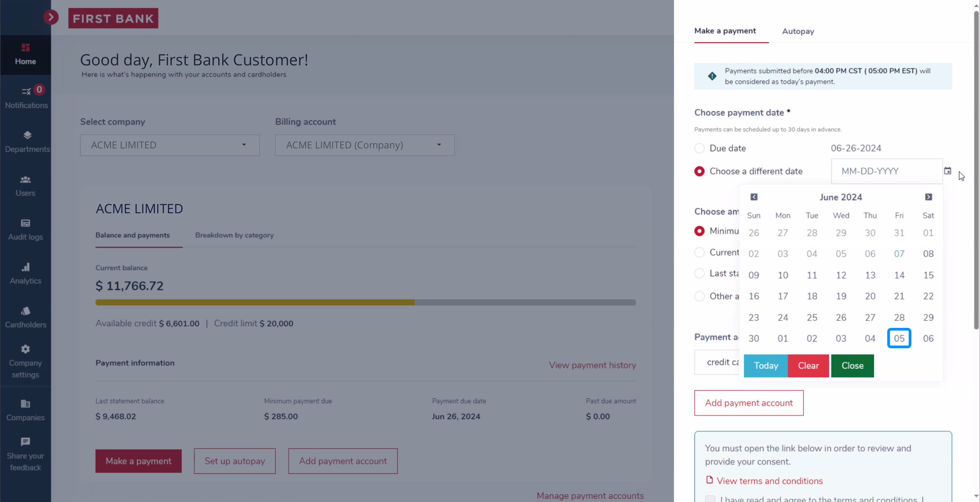Click Add payment account in side panel

point(749,403)
